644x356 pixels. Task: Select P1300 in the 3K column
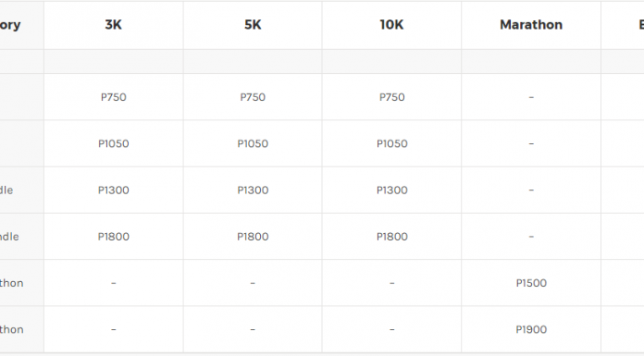coord(114,190)
